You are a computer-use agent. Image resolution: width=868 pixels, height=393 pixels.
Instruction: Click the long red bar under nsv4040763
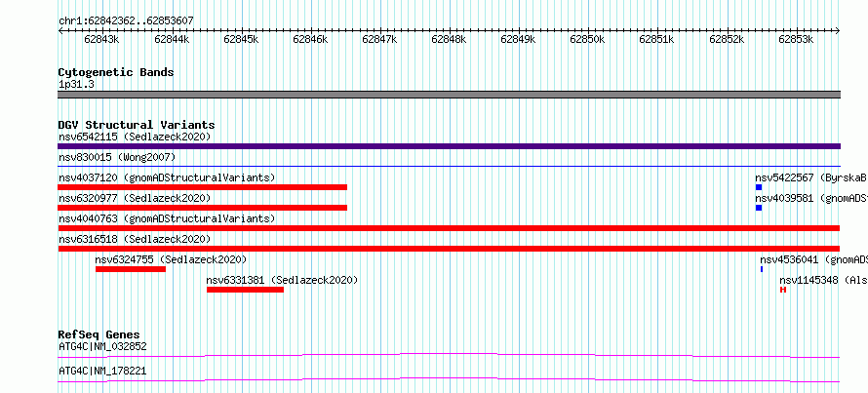(x=449, y=228)
